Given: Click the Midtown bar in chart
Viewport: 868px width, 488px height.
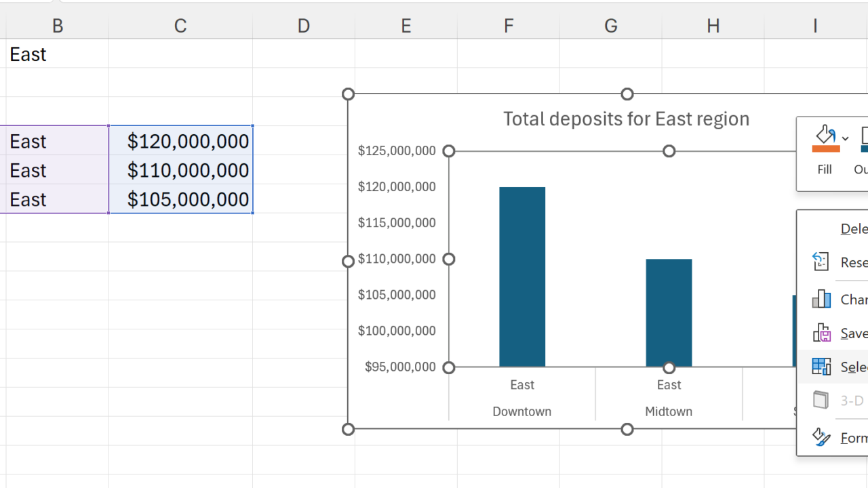Looking at the screenshot, I should tap(669, 312).
